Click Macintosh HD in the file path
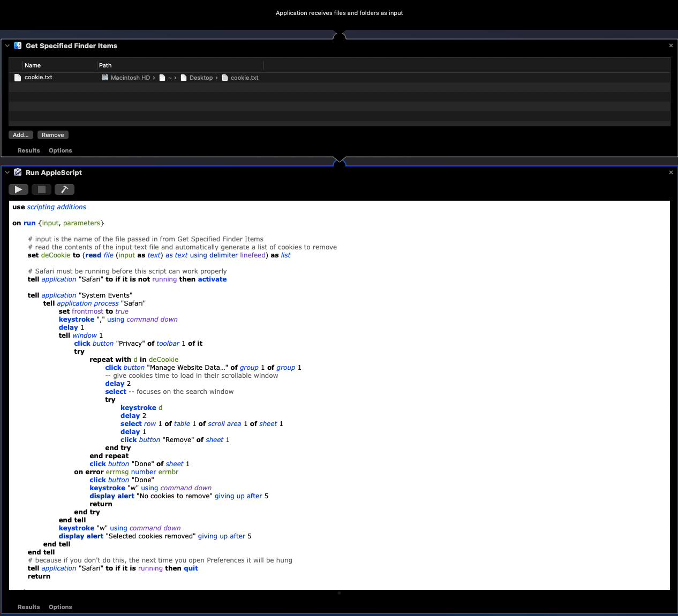Viewport: 678px width, 616px height. click(130, 78)
